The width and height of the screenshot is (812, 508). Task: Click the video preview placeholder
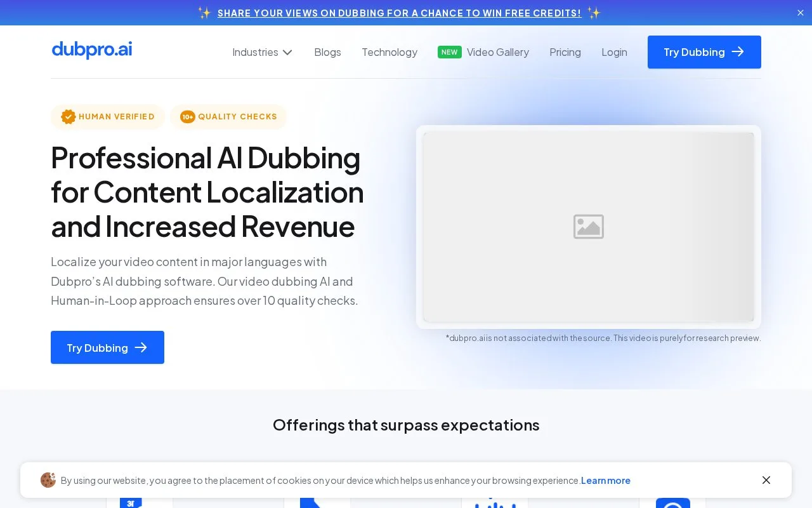589,227
